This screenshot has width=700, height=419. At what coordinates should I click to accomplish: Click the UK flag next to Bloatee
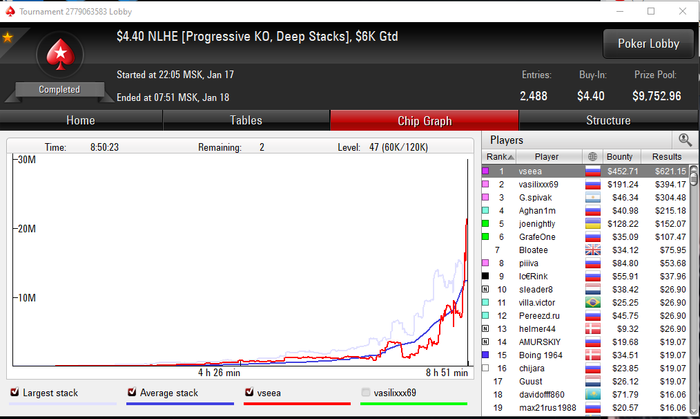[592, 250]
